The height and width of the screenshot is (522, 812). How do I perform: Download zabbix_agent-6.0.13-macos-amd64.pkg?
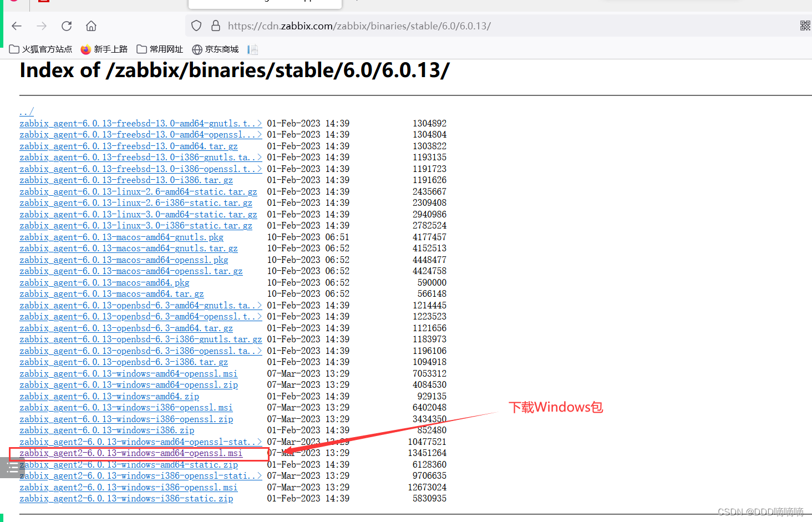pos(104,282)
